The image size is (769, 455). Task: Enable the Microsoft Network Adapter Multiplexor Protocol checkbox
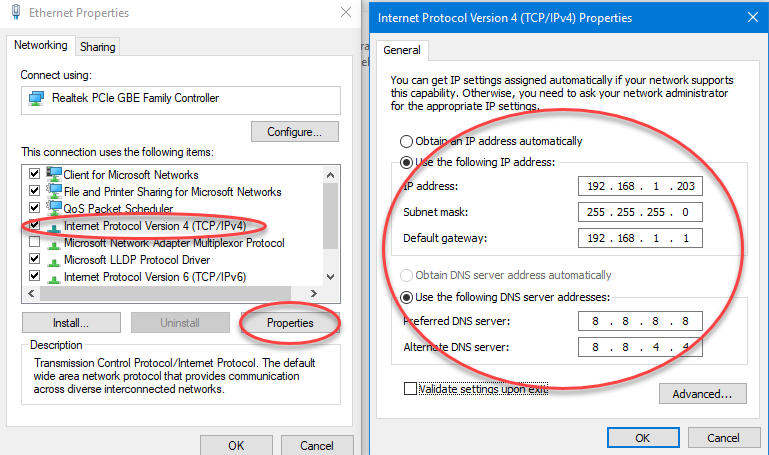pyautogui.click(x=34, y=242)
